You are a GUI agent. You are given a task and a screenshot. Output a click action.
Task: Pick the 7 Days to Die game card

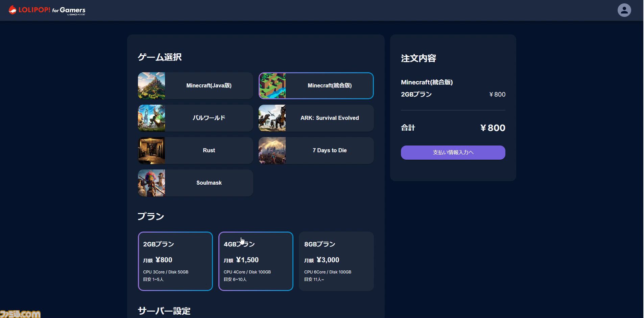point(316,151)
